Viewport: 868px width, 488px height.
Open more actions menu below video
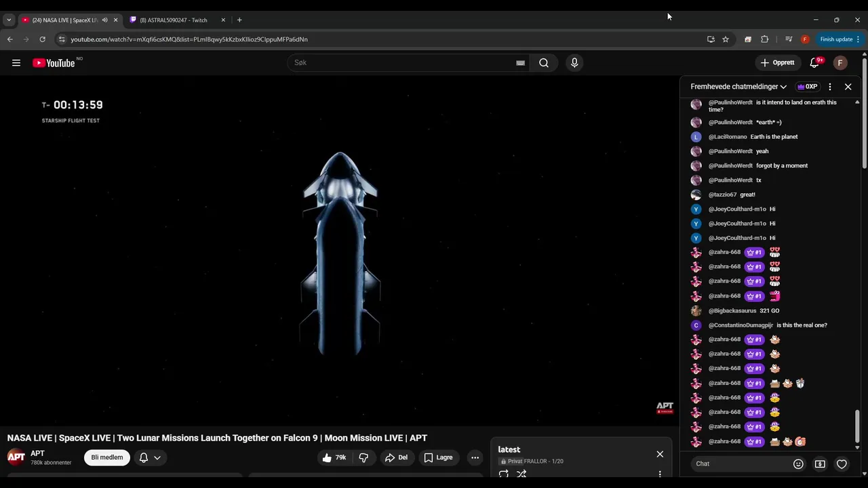(x=475, y=457)
